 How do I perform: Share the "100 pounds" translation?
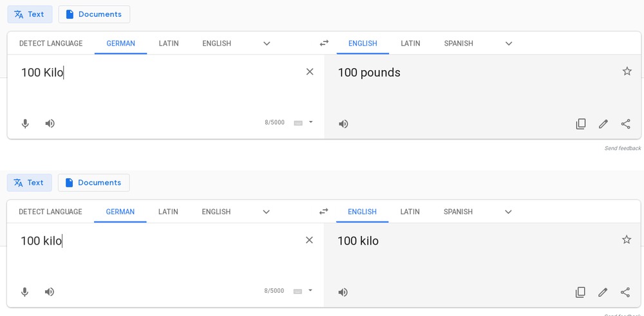click(x=625, y=124)
